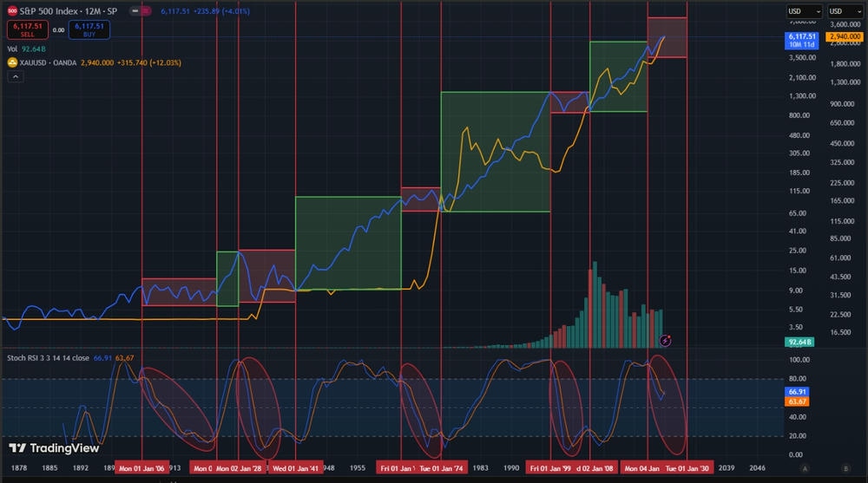The image size is (868, 483).
Task: Open the left USD currency dropdown
Action: (804, 10)
